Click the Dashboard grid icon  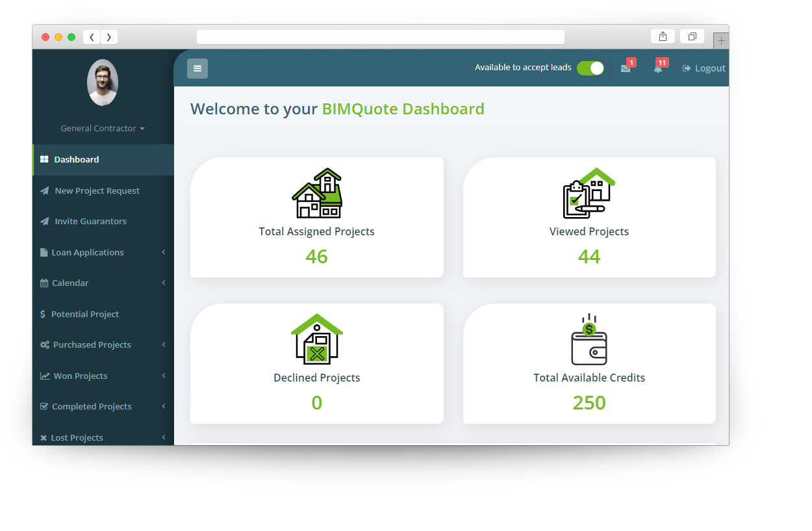pos(44,159)
